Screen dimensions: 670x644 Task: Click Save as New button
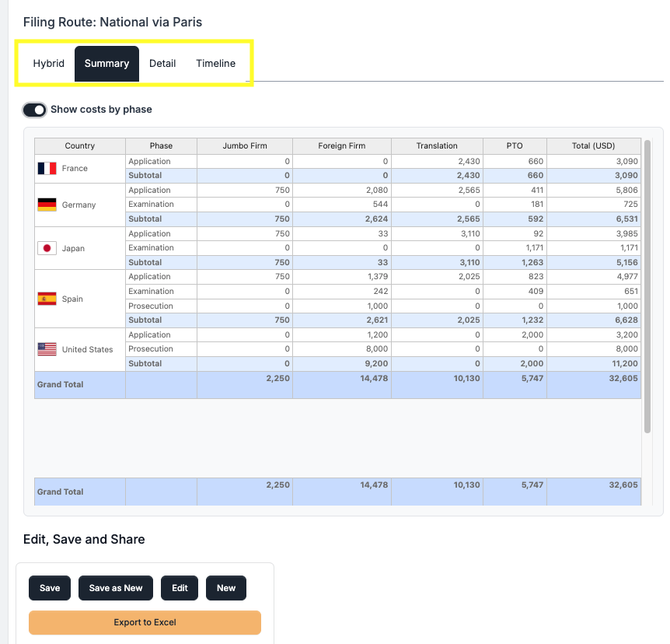[x=116, y=588]
